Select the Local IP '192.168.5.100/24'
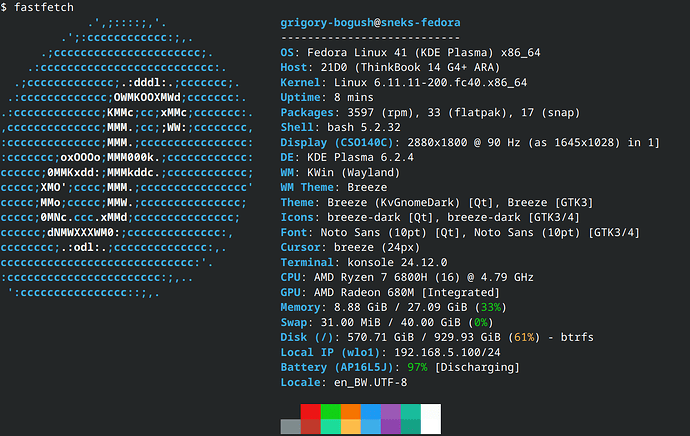Viewport: 690px width, 436px height. coord(447,353)
